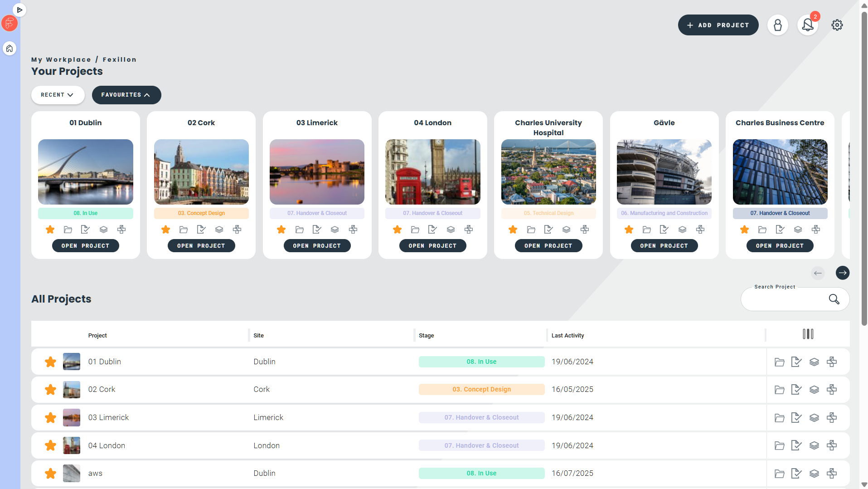Toggle favourite star in the aws table row
Screen dimensions: 868x489
(x=51, y=474)
